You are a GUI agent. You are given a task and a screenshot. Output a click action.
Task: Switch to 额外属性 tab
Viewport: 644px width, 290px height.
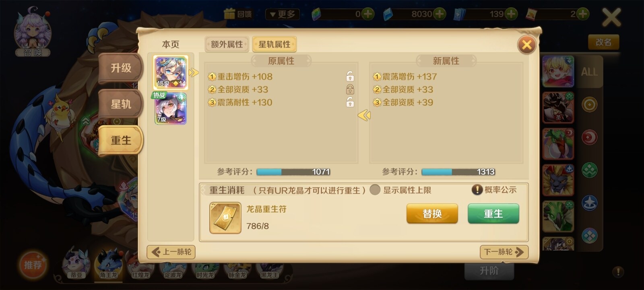point(227,44)
